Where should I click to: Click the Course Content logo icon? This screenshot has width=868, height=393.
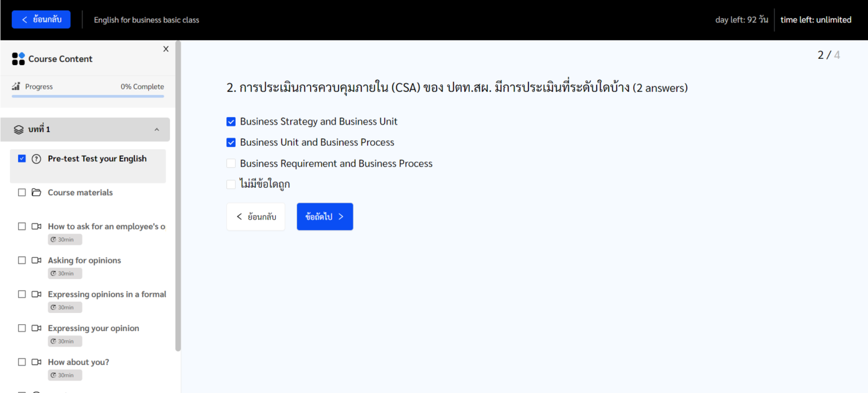coord(19,59)
